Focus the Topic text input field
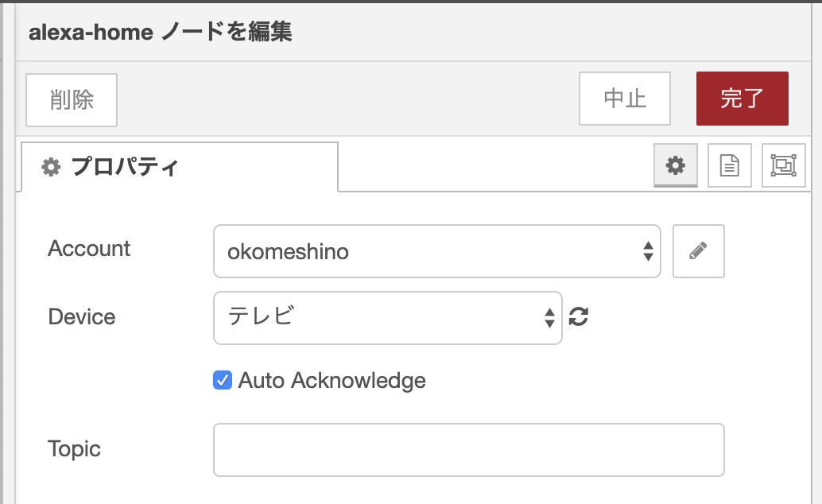This screenshot has width=822, height=504. click(468, 450)
